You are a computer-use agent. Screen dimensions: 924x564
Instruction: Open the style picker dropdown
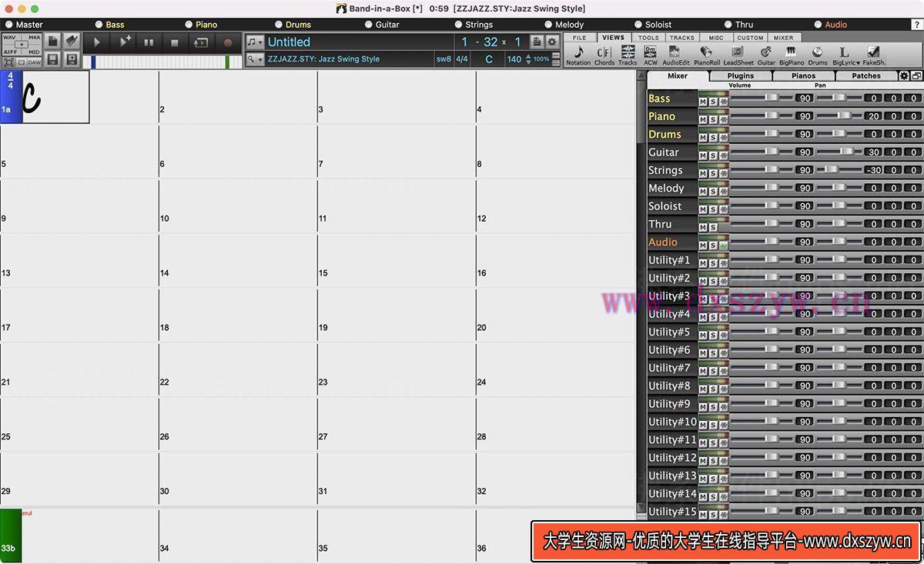[255, 59]
